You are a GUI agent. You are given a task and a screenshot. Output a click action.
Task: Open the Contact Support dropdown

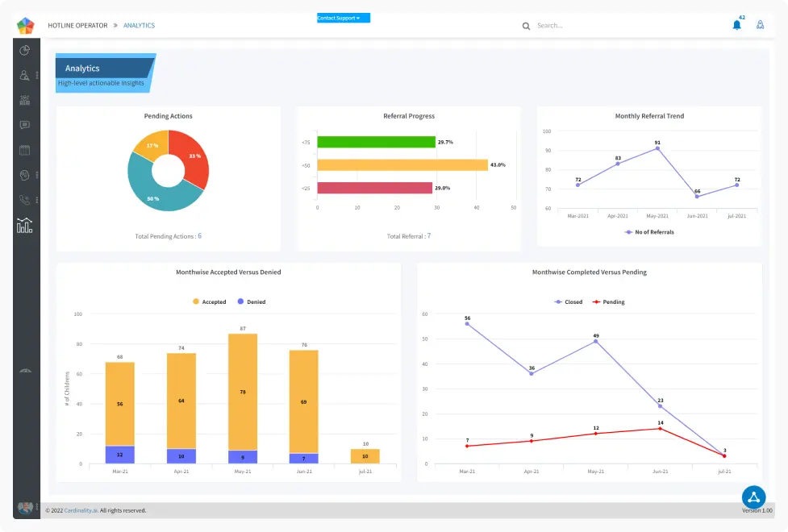tap(343, 18)
